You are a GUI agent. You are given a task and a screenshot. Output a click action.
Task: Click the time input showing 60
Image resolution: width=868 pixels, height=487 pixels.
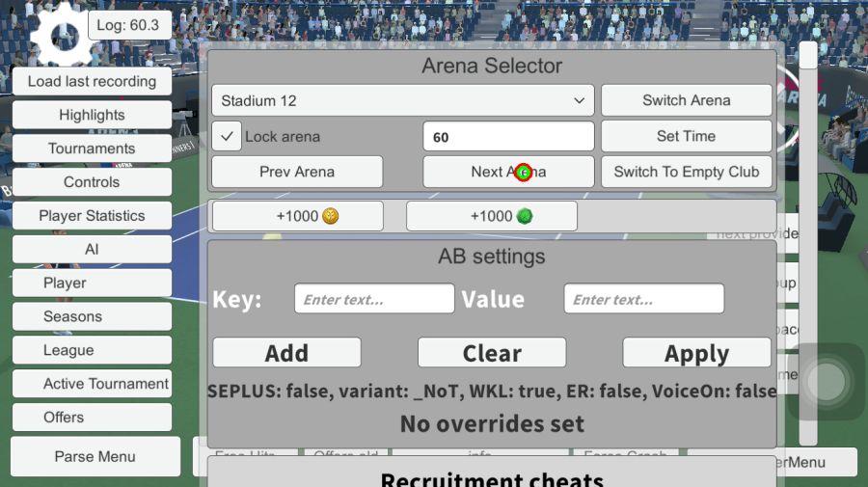click(x=507, y=137)
